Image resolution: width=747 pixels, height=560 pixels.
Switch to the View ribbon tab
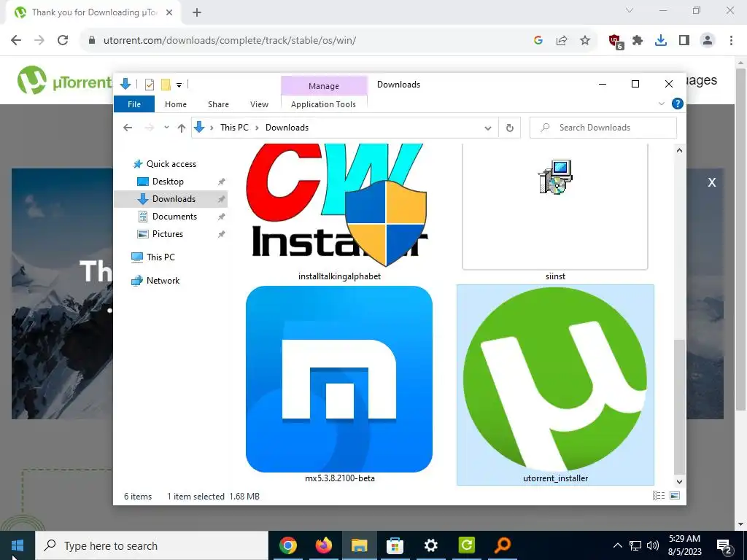259,104
